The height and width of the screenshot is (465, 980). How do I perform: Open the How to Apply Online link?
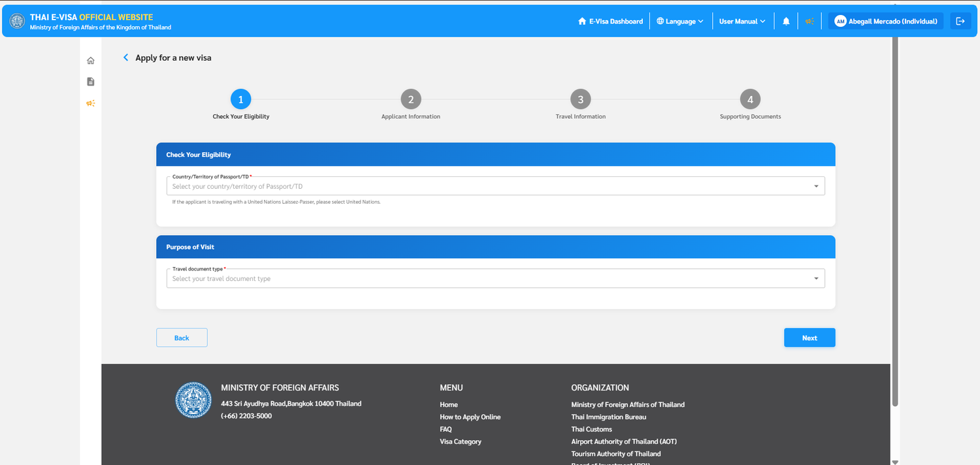point(470,417)
